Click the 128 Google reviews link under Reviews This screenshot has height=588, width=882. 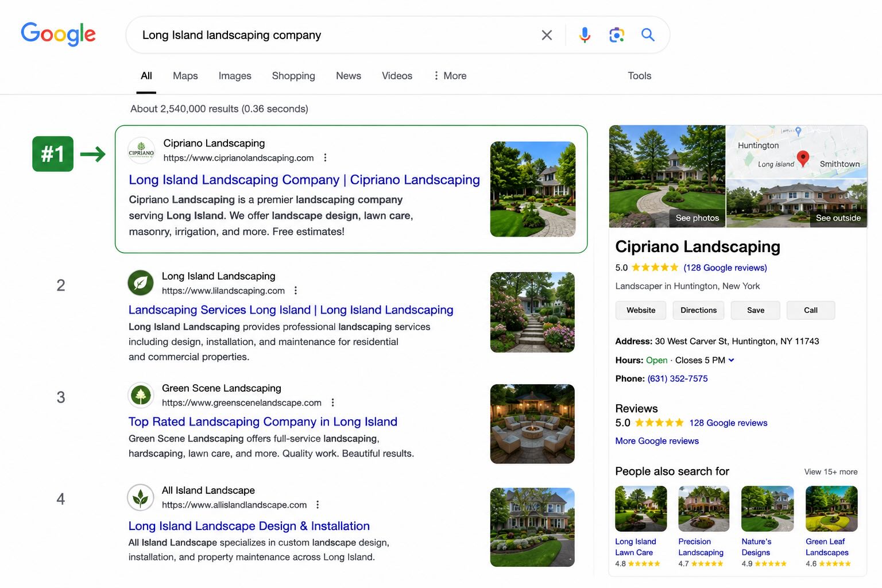click(x=728, y=423)
